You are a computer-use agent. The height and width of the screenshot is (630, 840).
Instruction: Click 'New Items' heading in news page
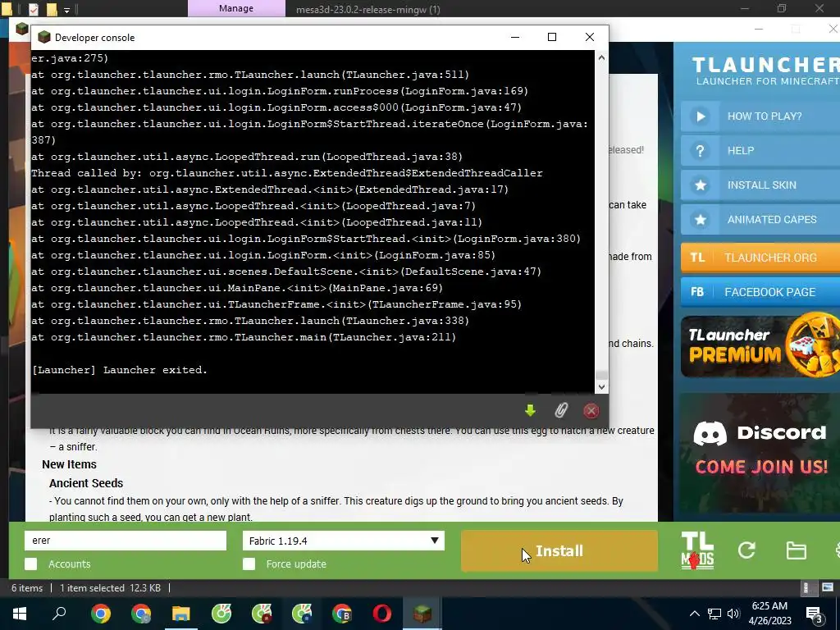pyautogui.click(x=69, y=464)
